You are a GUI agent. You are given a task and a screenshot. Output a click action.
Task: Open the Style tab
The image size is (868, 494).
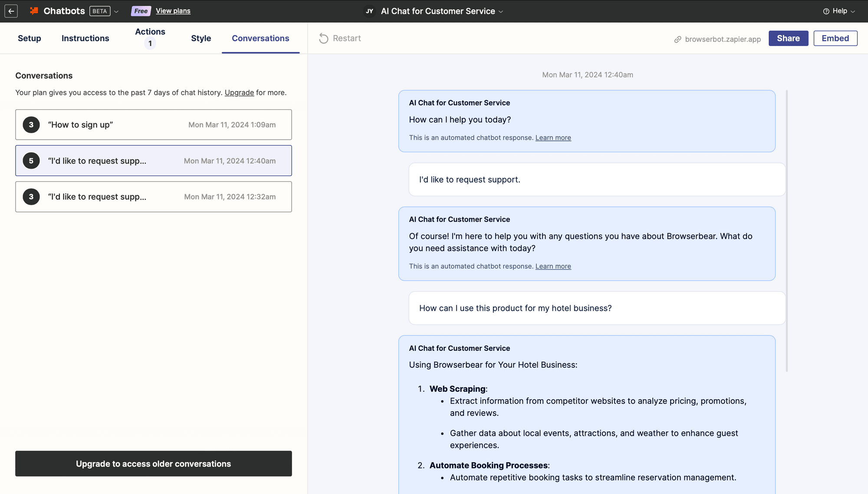[201, 38]
